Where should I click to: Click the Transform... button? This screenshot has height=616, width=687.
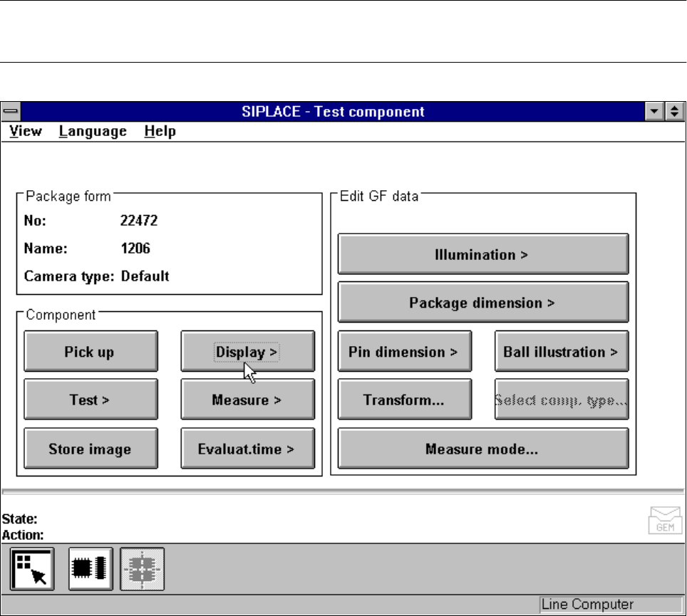pos(404,400)
